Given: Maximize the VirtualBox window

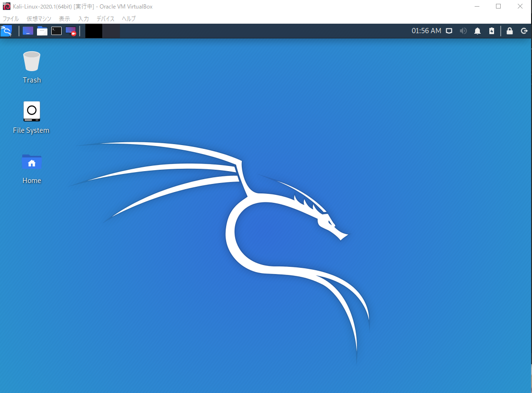Looking at the screenshot, I should coord(498,7).
